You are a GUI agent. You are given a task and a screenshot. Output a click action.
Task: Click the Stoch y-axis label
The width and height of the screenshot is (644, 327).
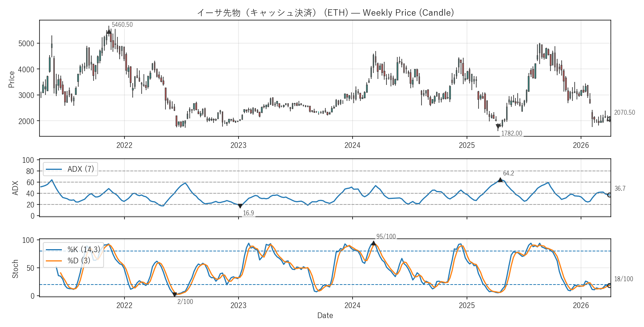15,269
